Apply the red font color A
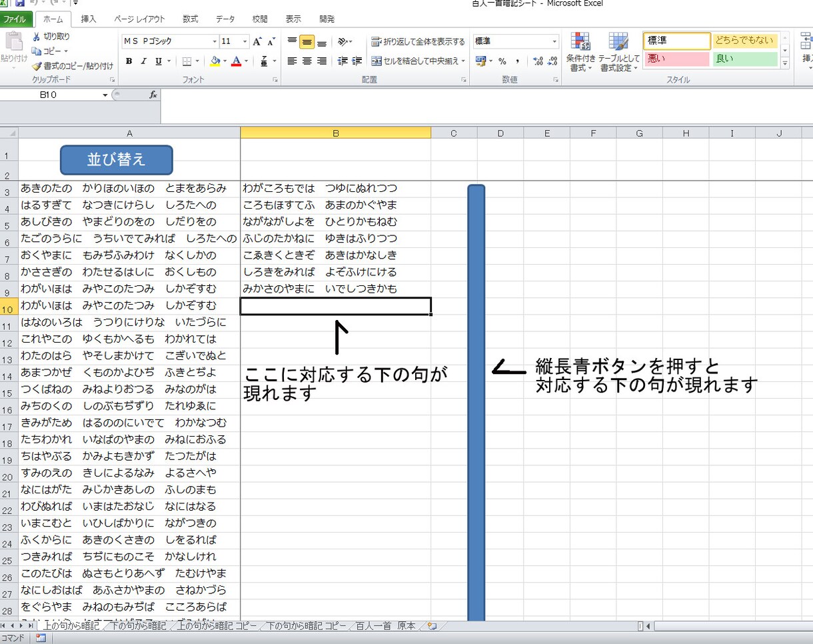 click(x=236, y=61)
